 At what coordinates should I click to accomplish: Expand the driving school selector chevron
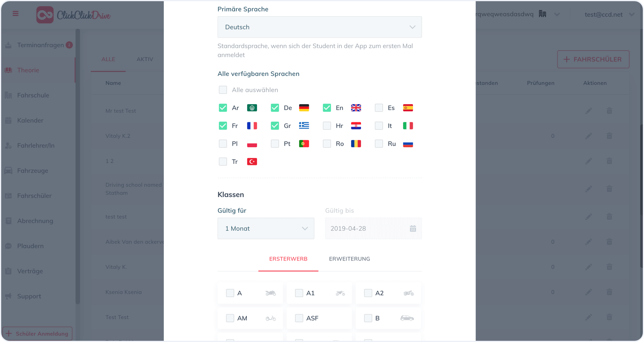557,15
